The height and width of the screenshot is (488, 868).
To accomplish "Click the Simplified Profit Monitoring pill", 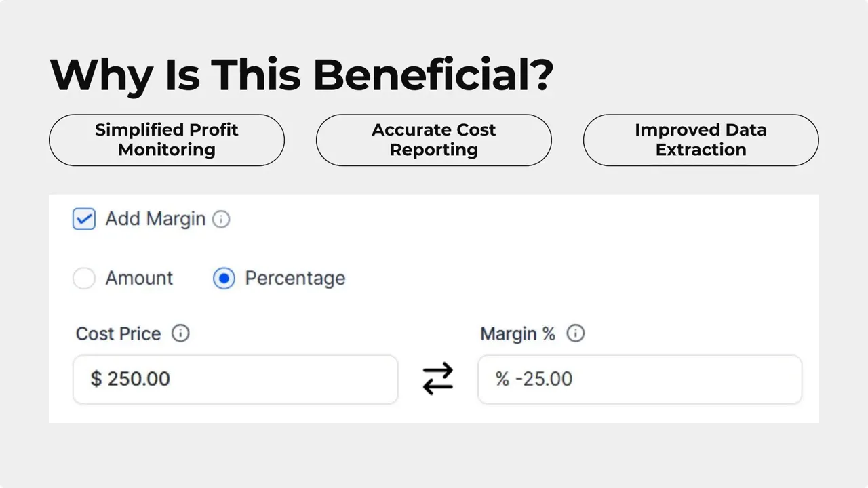I will [x=166, y=140].
